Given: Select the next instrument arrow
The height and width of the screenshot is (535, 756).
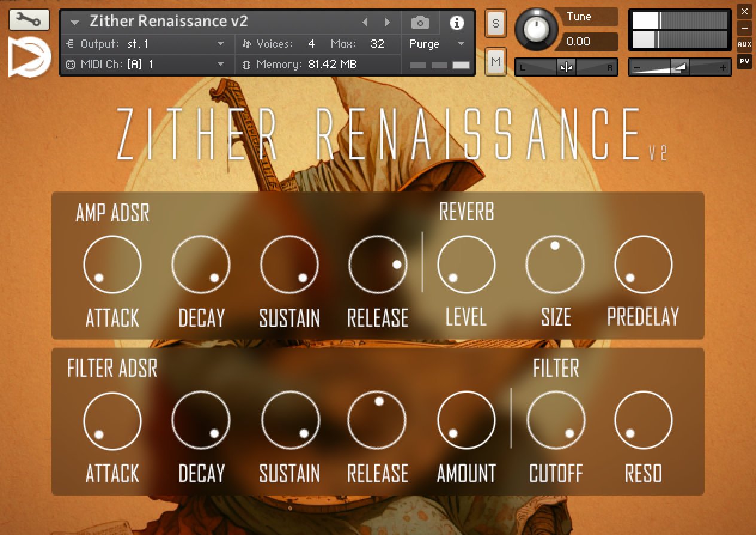Looking at the screenshot, I should point(388,23).
